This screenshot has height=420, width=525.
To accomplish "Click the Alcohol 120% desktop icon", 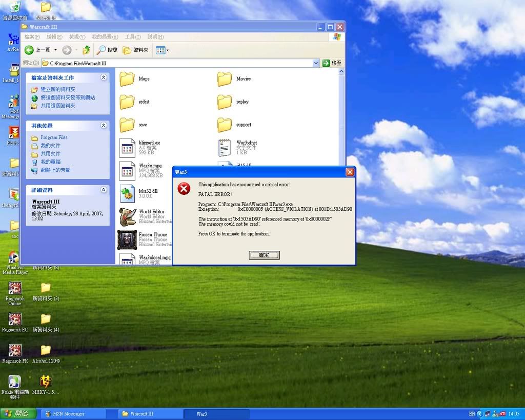I will 46,352.
